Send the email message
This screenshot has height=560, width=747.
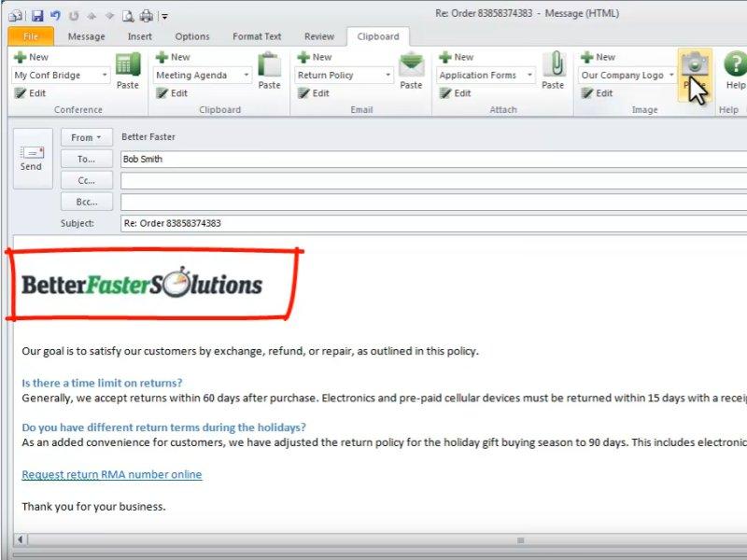[33, 159]
